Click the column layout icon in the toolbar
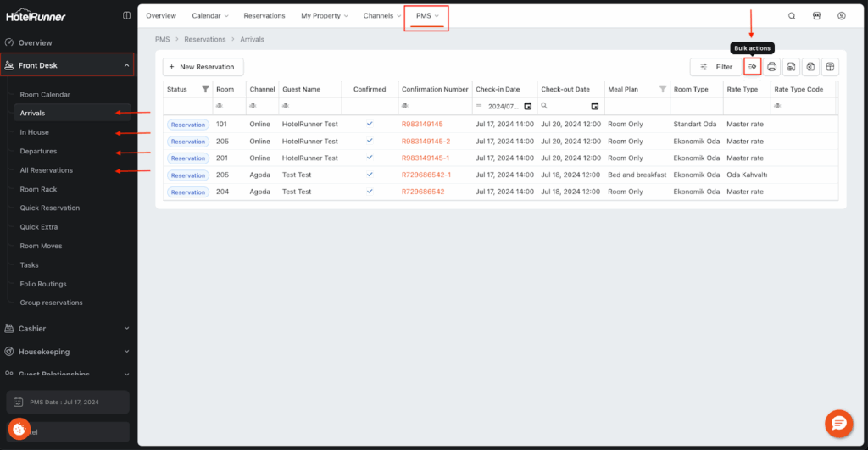868x450 pixels. [831, 67]
